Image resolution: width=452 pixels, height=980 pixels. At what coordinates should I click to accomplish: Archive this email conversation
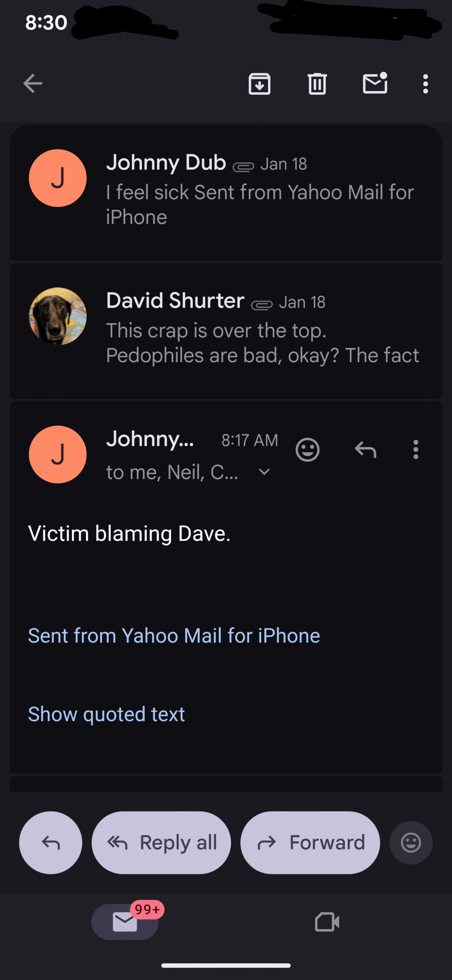[x=260, y=83]
